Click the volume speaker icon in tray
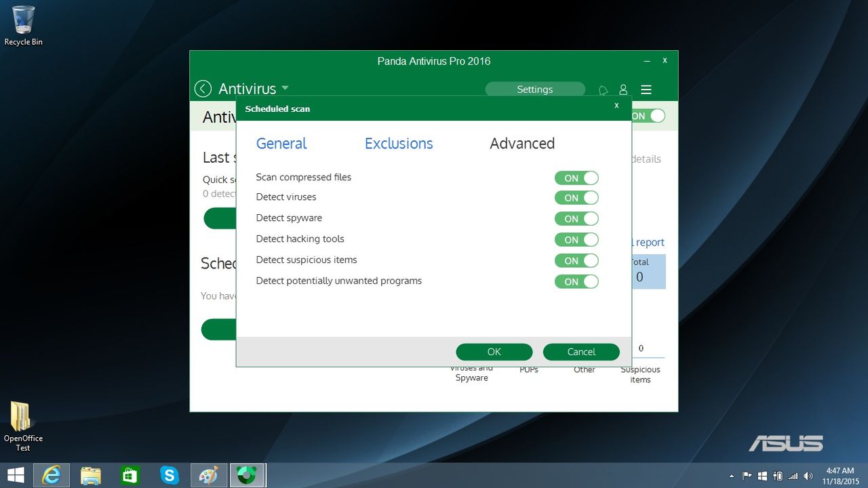 pos(808,476)
